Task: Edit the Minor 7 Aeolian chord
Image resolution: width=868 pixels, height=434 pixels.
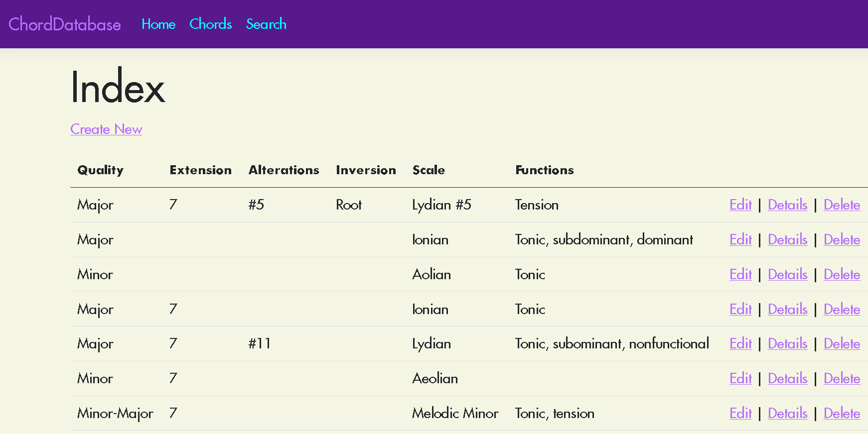Action: tap(740, 378)
